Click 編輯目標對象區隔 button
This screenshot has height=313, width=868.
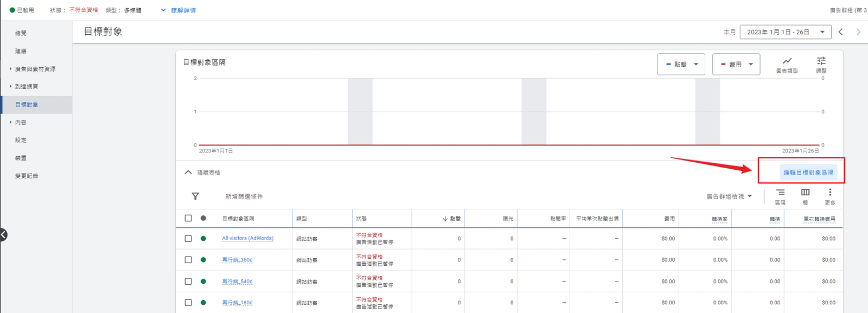(808, 173)
